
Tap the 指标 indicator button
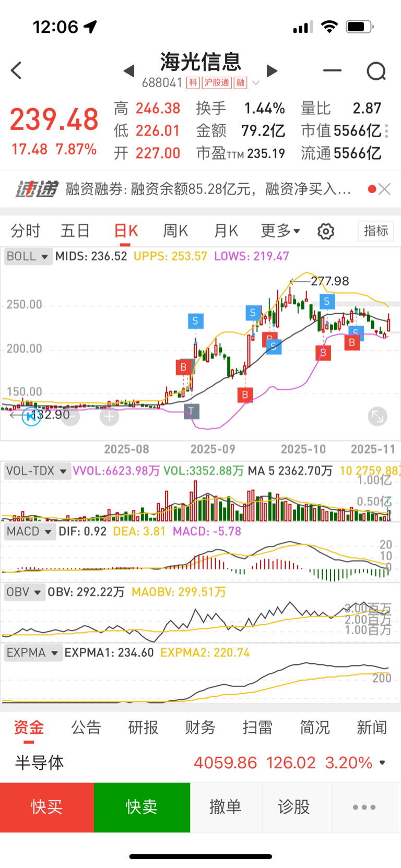pos(376,231)
